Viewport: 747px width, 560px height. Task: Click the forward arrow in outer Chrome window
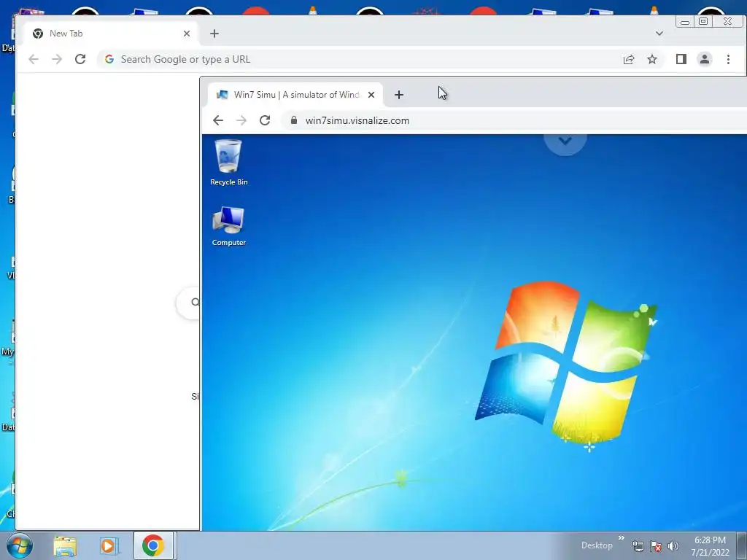coord(57,59)
